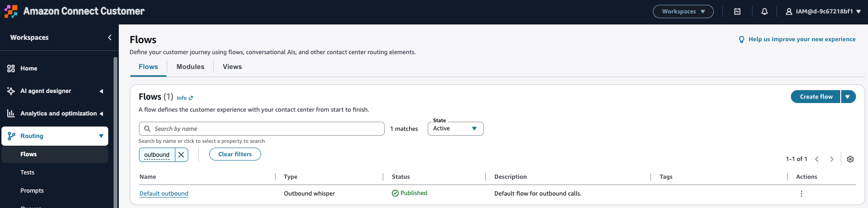Open notifications bell icon
Image resolution: width=868 pixels, height=208 pixels.
pyautogui.click(x=765, y=12)
